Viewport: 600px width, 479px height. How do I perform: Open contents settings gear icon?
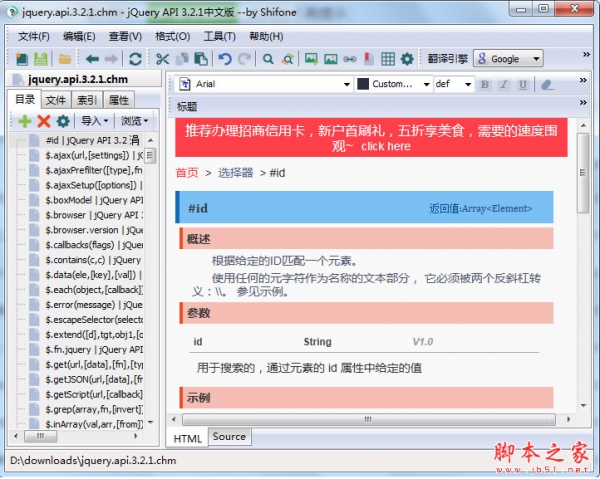click(x=63, y=121)
